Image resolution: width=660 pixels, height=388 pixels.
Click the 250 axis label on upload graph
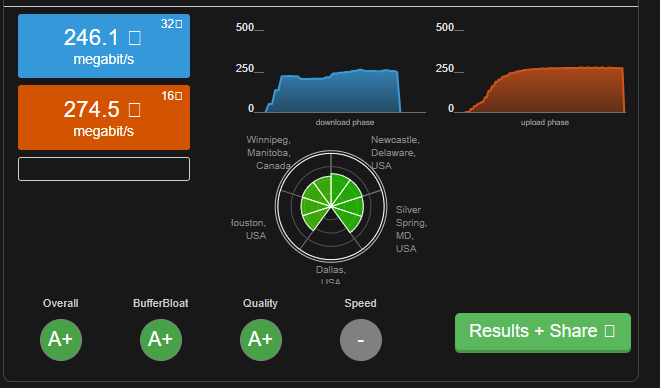pyautogui.click(x=445, y=68)
